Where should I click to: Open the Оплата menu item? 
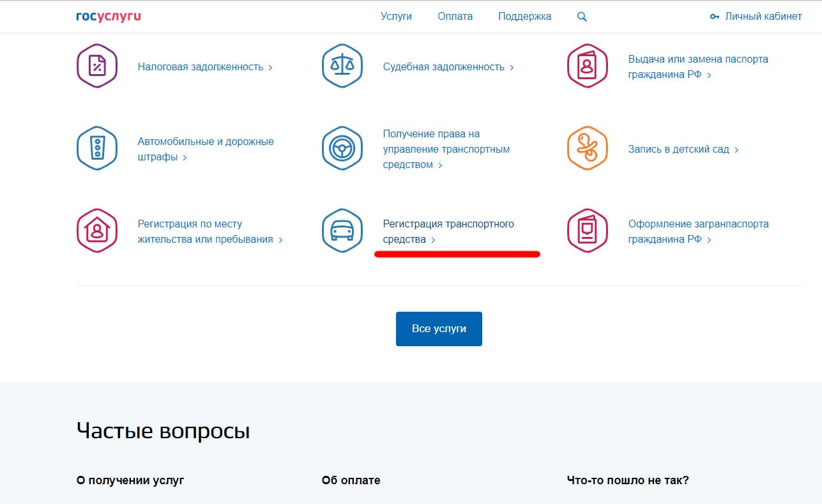455,17
